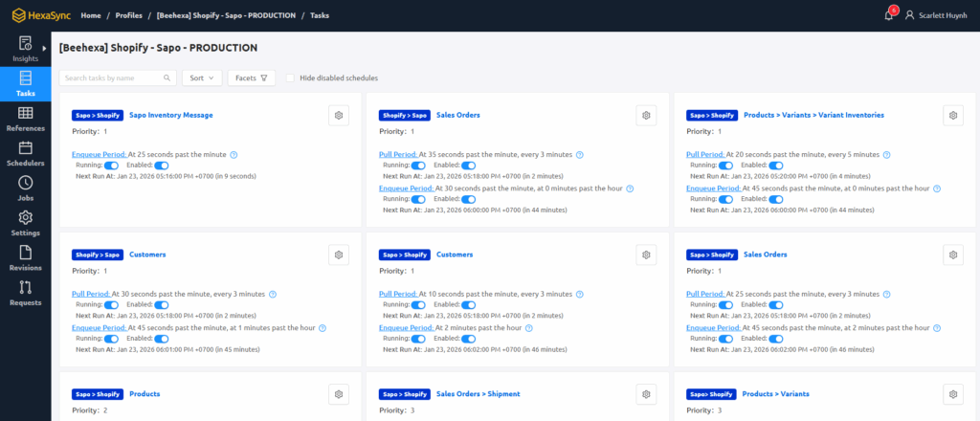Screen dimensions: 980x421
Task: Open Products > Variants task link
Action: (x=775, y=394)
